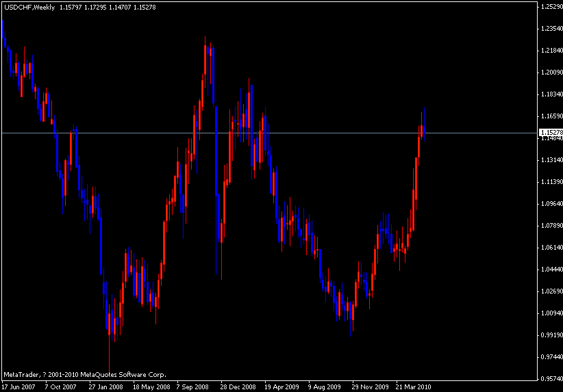Click the MetaTrader copyright text
This screenshot has height=392, width=563.
(x=84, y=374)
